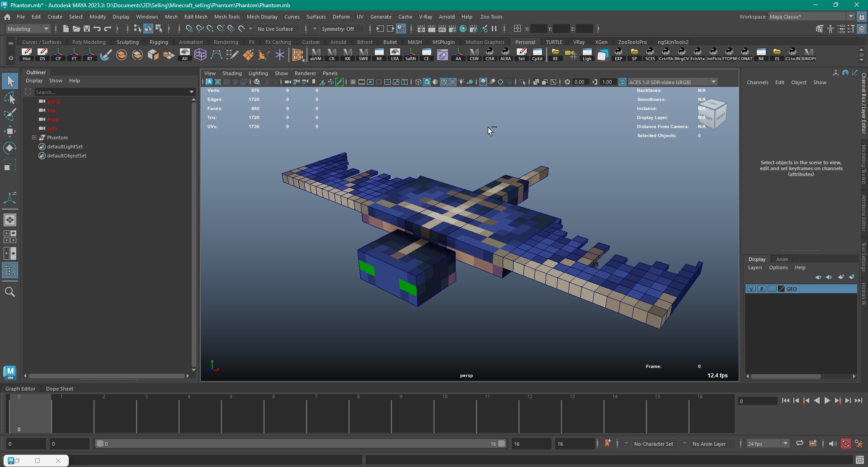Toggle audio mute speaker icon

[x=832, y=443]
